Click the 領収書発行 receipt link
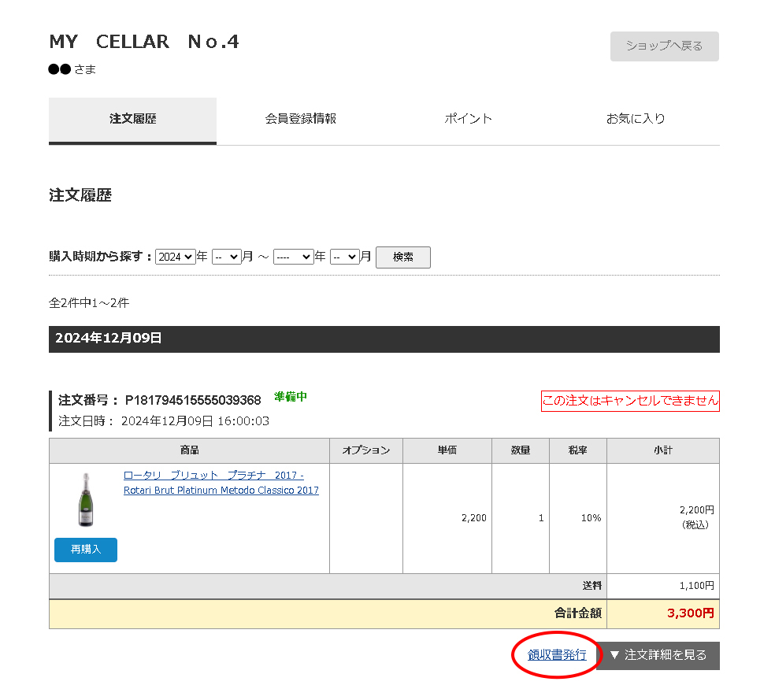 [x=557, y=655]
